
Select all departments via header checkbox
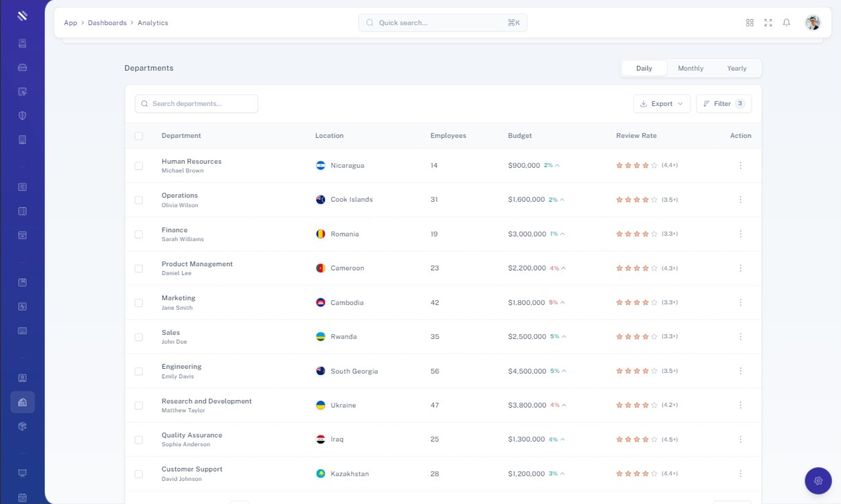pos(139,136)
